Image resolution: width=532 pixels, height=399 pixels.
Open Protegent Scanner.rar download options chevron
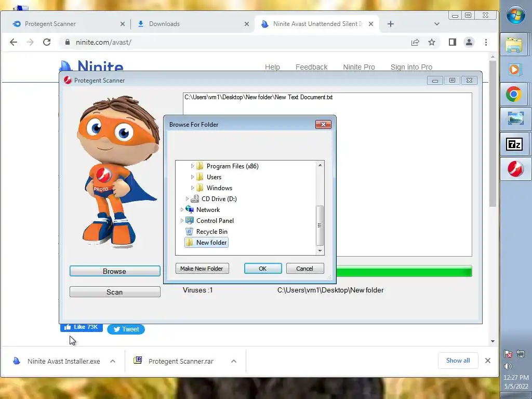(234, 362)
